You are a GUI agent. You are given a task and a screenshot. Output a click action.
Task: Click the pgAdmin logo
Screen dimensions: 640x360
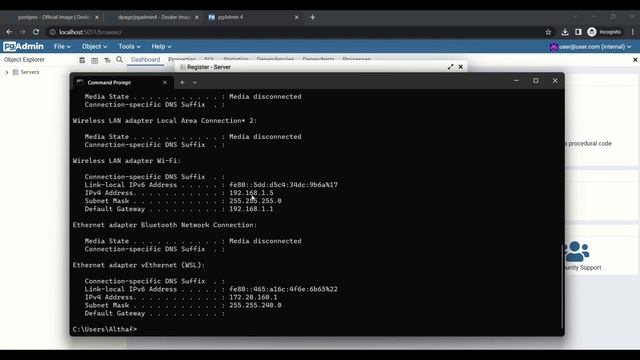23,47
